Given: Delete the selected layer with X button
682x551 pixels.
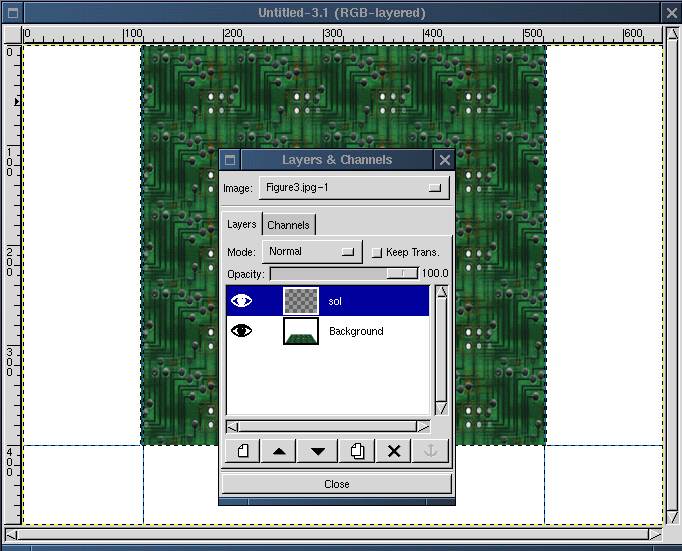Looking at the screenshot, I should click(x=394, y=451).
